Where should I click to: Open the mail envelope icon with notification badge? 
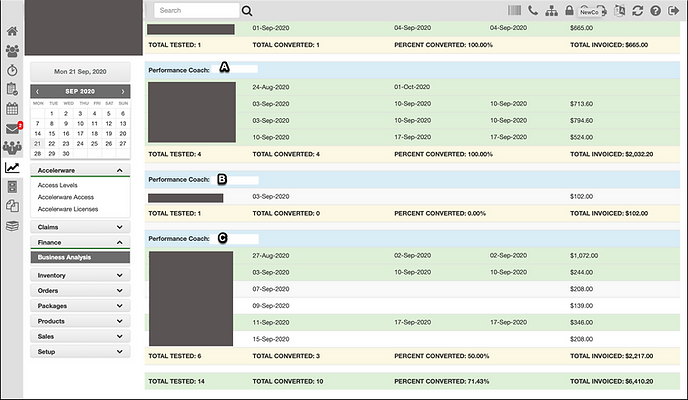point(12,129)
